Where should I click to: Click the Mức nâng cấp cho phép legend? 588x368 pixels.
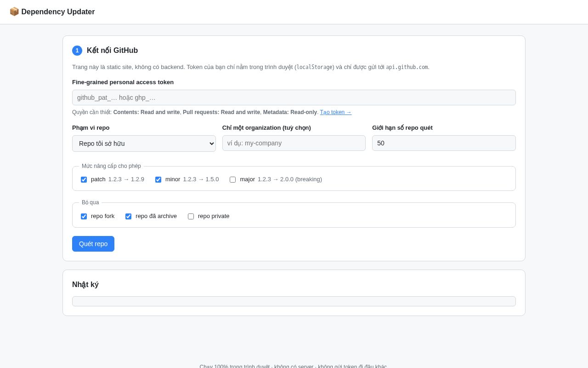point(111,166)
